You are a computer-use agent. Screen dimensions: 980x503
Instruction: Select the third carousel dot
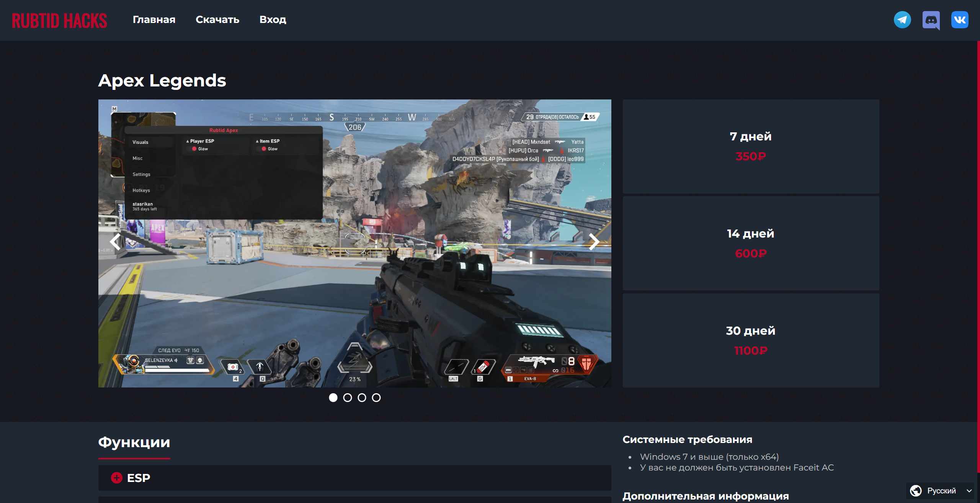[362, 398]
